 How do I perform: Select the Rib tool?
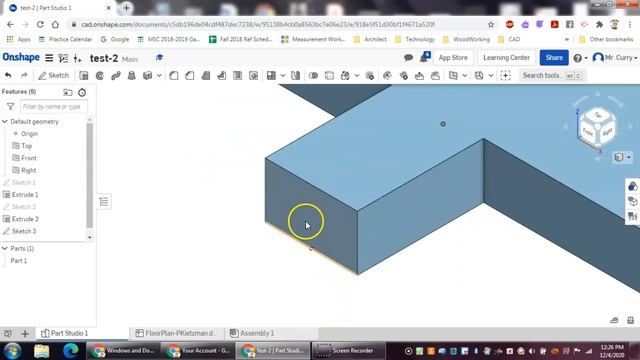222,76
